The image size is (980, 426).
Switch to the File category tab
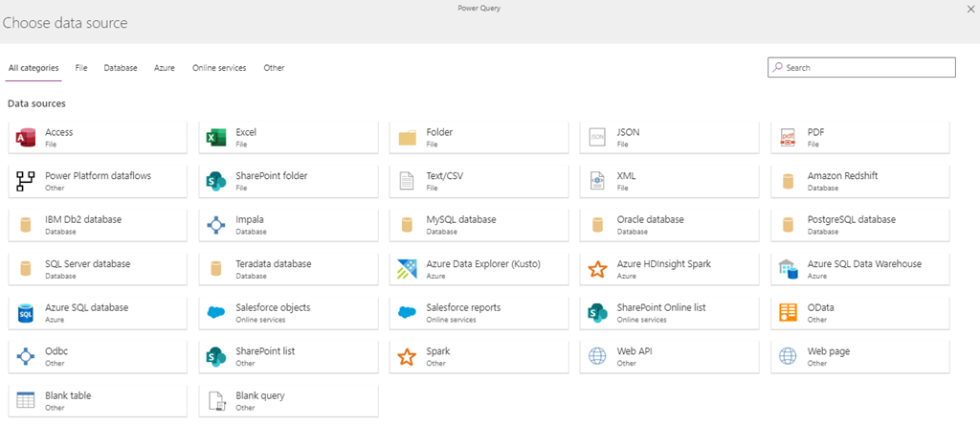81,68
